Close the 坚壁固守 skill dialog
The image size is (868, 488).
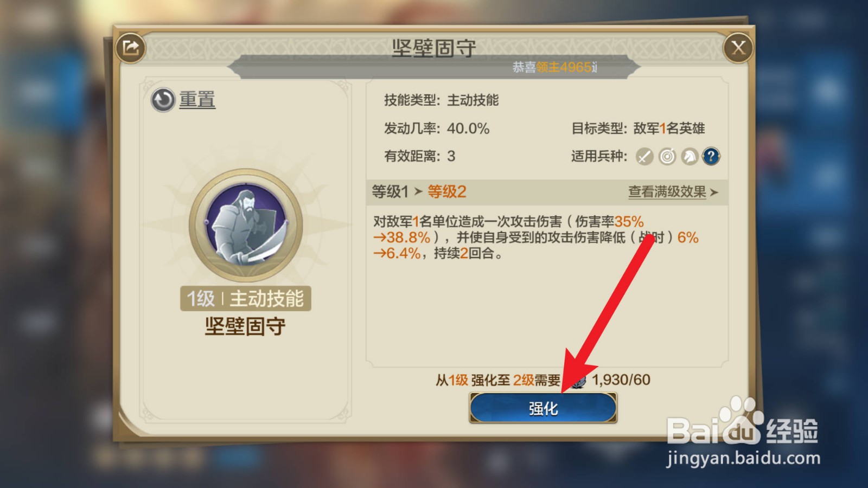pyautogui.click(x=738, y=48)
